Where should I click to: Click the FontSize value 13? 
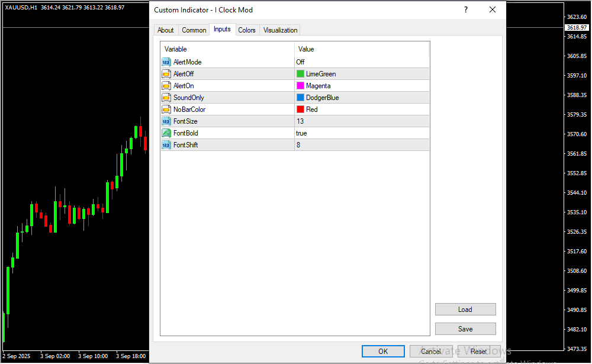(x=300, y=121)
